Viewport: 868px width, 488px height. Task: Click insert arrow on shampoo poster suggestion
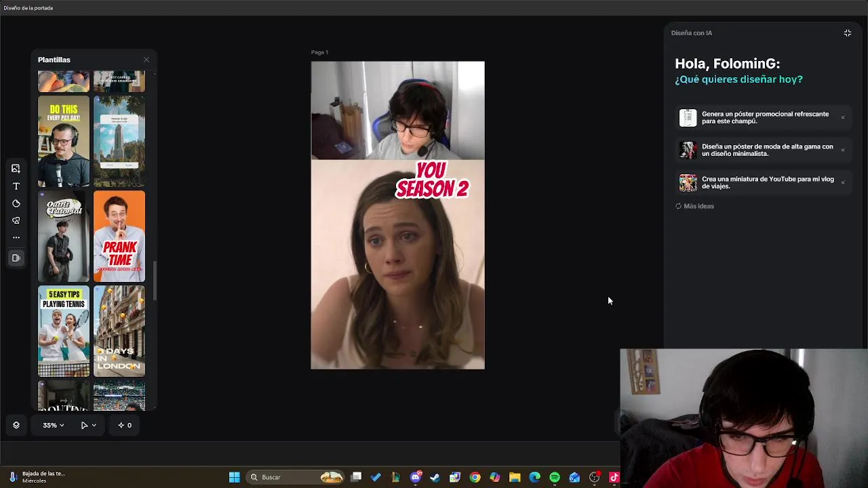pos(843,117)
